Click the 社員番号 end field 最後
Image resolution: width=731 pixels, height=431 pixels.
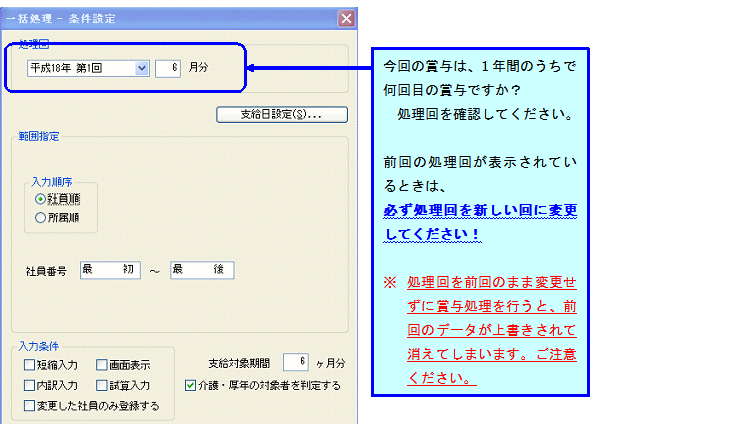pyautogui.click(x=202, y=270)
